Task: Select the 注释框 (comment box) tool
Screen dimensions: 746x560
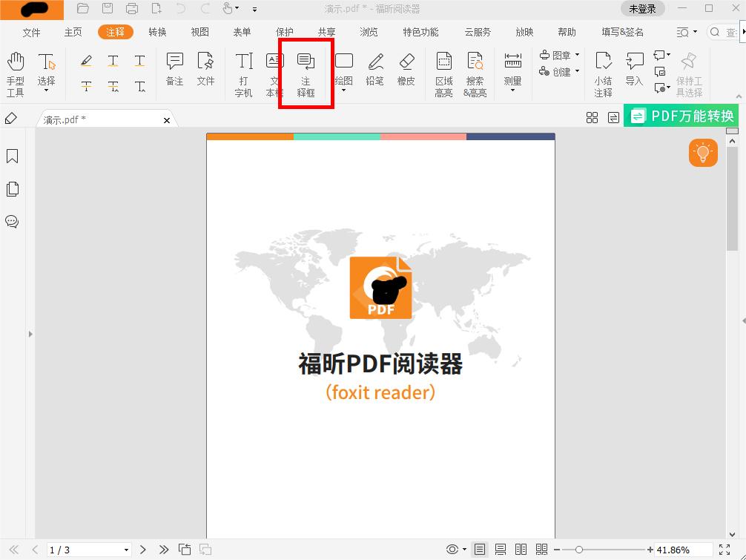Action: (x=305, y=71)
